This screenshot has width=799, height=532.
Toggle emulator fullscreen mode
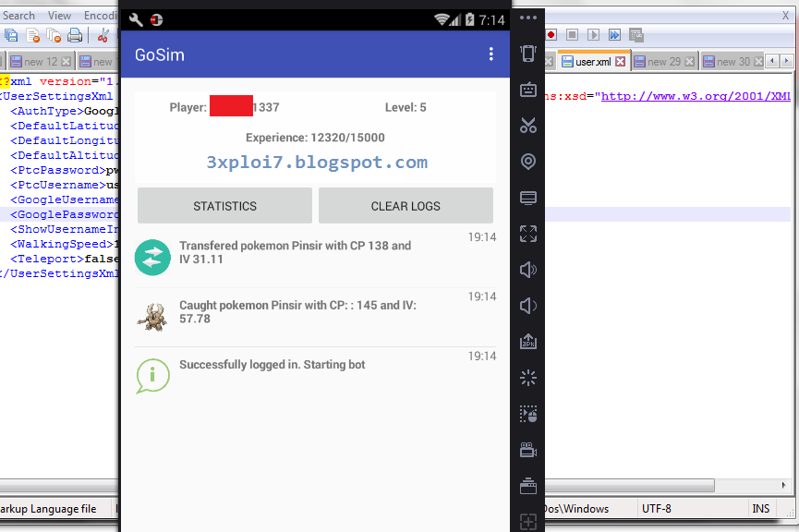pos(528,234)
